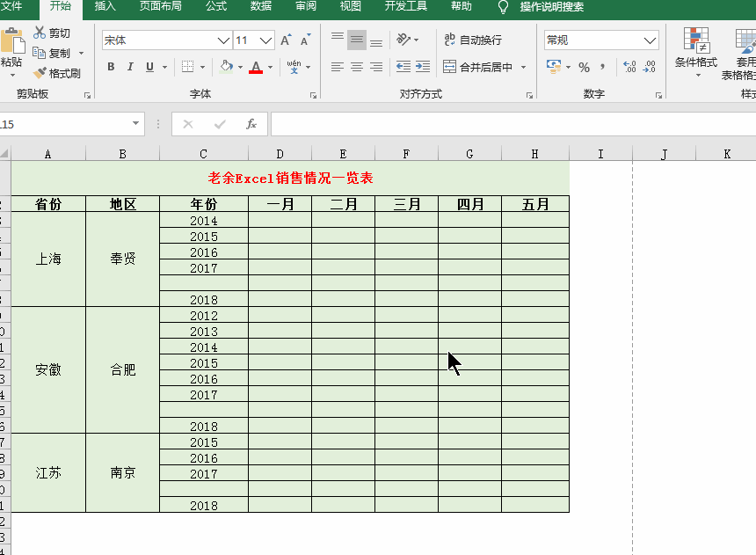Apply percent style
The height and width of the screenshot is (555, 756).
click(x=585, y=67)
